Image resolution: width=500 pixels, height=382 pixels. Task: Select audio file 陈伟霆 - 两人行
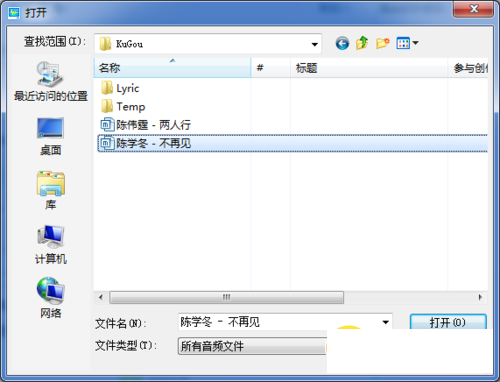point(145,125)
